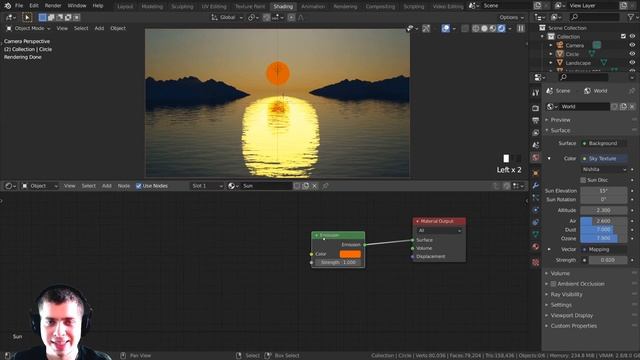Adjust the Ozone density slider

click(x=604, y=238)
